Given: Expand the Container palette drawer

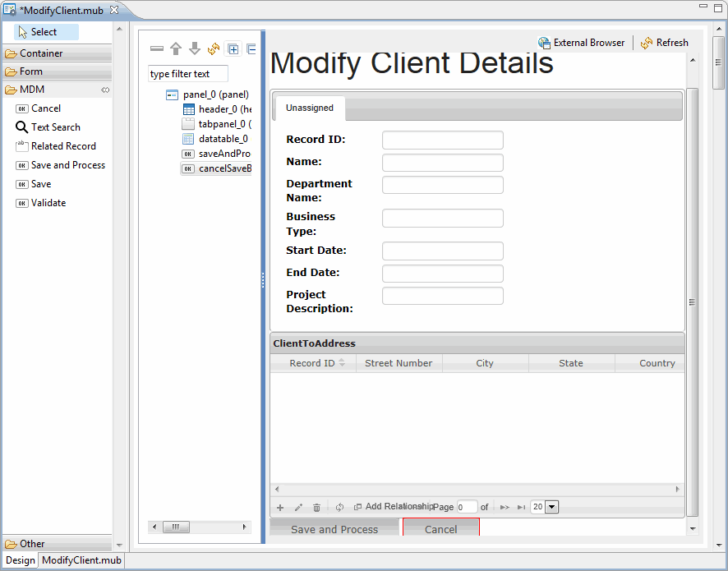Looking at the screenshot, I should (x=58, y=53).
